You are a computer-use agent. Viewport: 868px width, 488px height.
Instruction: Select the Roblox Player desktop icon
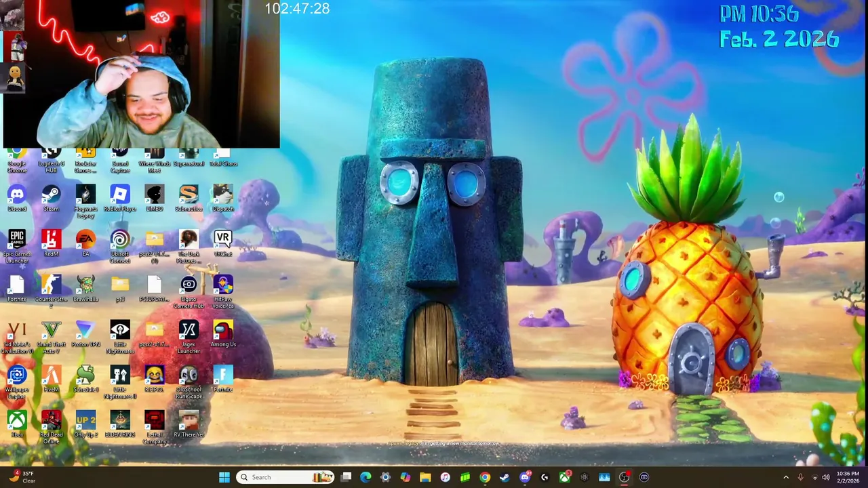120,198
